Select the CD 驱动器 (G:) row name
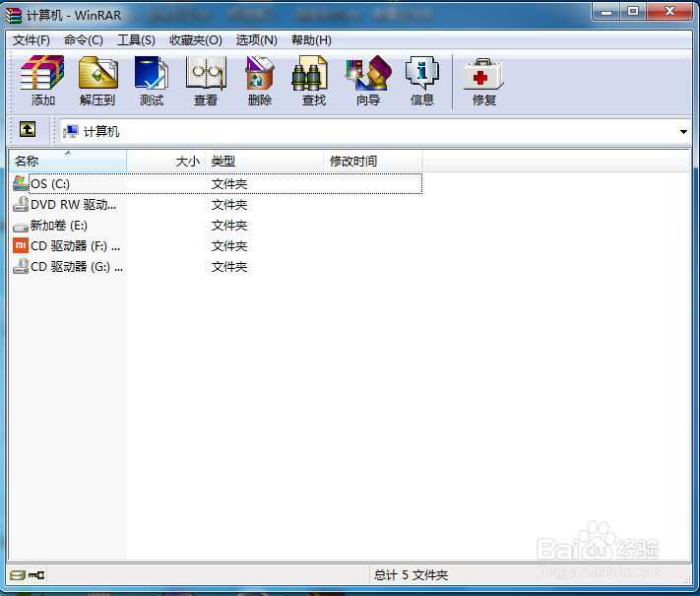Viewport: 700px width, 596px height. 77,267
